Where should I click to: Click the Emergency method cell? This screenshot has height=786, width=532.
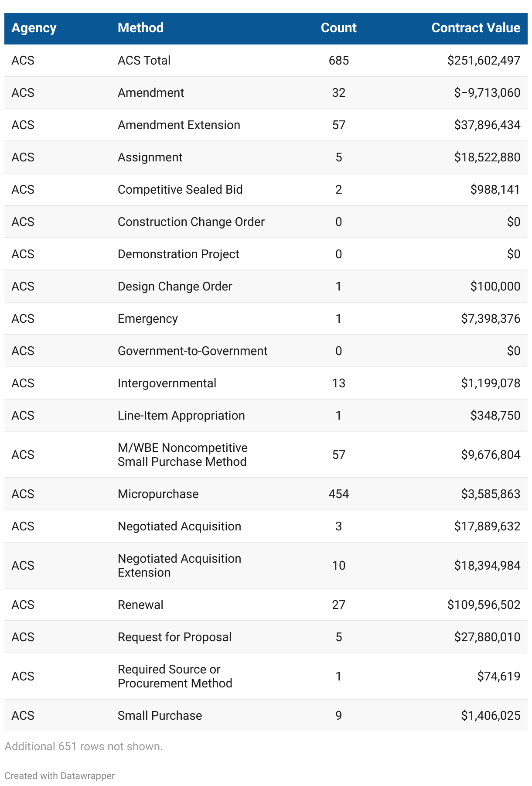147,318
